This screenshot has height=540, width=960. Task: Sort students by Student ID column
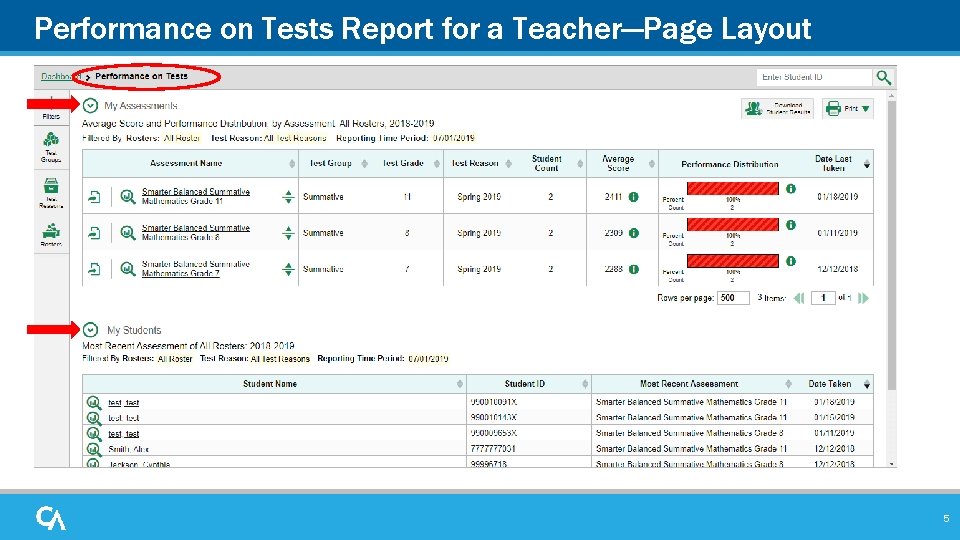(585, 384)
